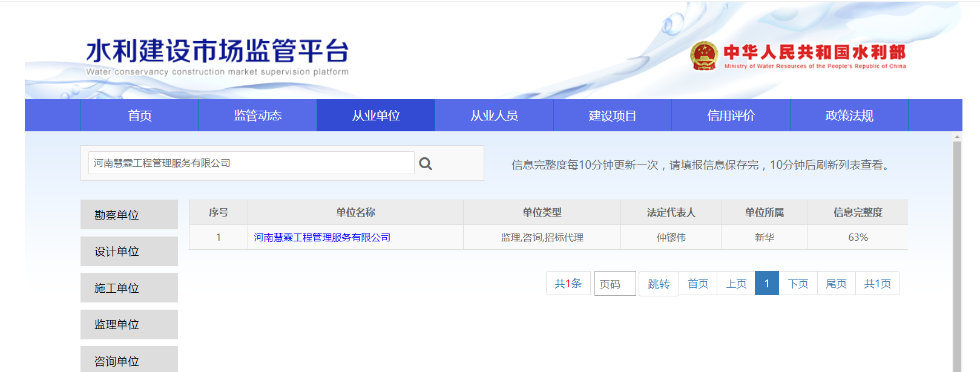Select the 从业单位 navigation tab

pos(376,116)
